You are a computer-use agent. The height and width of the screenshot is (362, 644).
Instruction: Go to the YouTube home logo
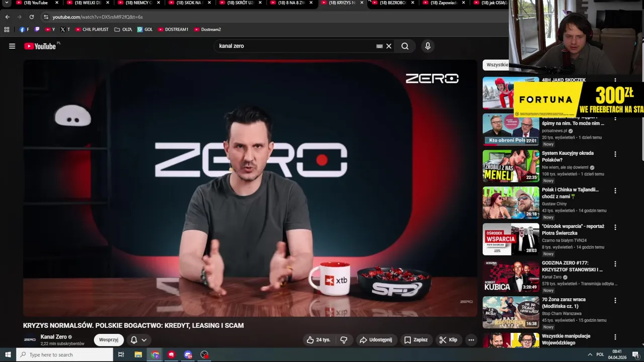(x=40, y=46)
